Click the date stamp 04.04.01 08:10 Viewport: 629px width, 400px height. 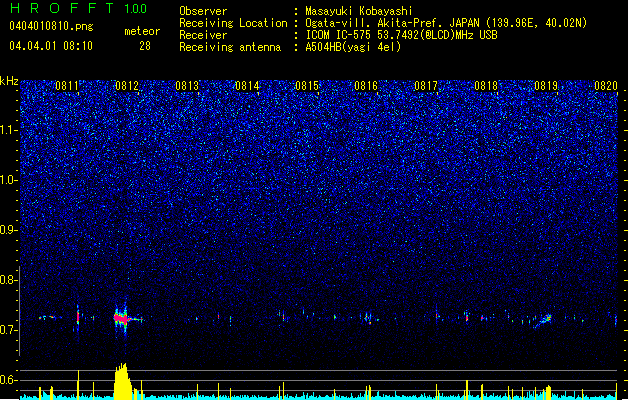[51, 46]
